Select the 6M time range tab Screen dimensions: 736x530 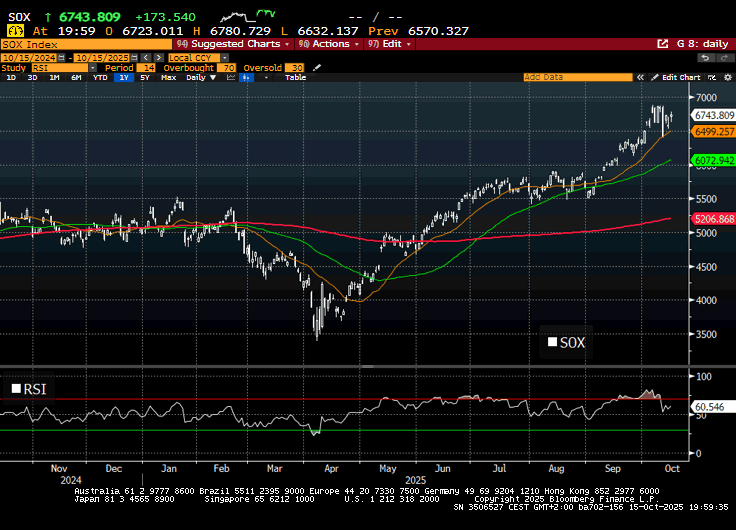[76, 77]
